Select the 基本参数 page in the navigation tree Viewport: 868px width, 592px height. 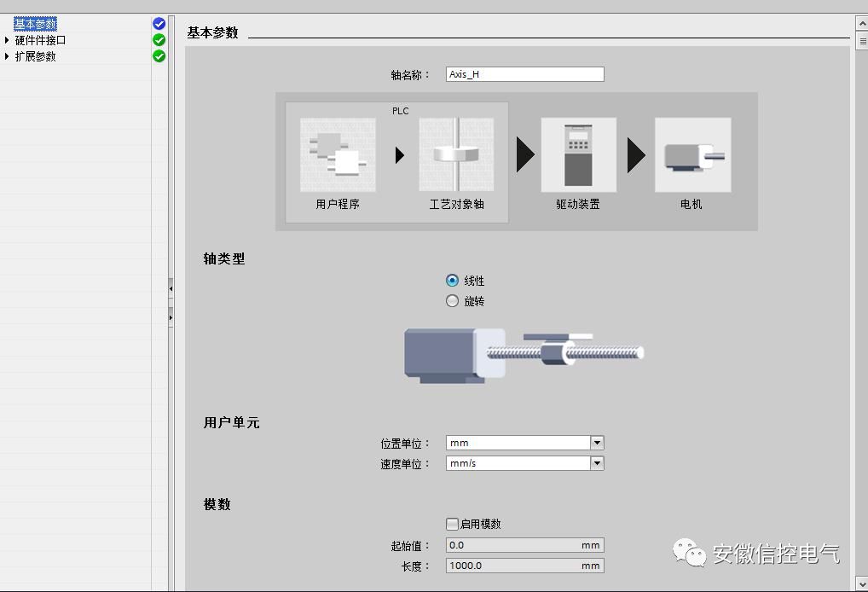tap(34, 23)
